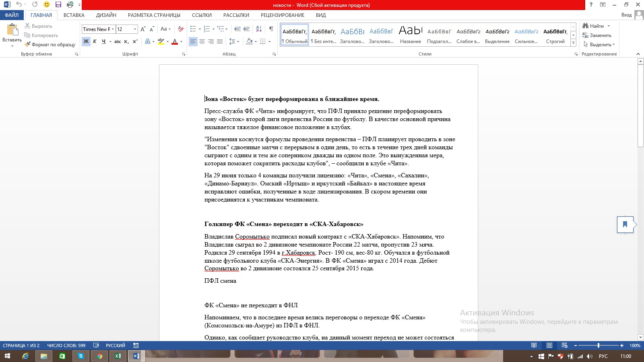This screenshot has height=362, width=644.
Task: Open the font size dropdown
Action: (135, 29)
